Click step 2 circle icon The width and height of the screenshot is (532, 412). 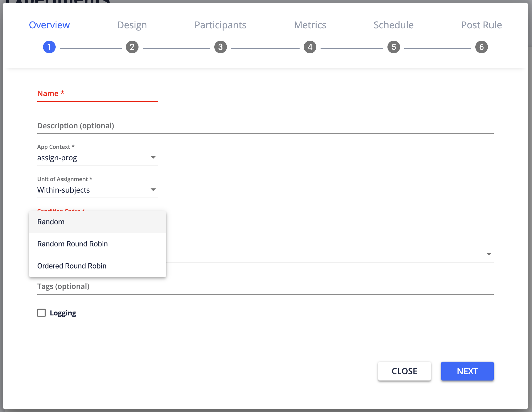click(132, 47)
